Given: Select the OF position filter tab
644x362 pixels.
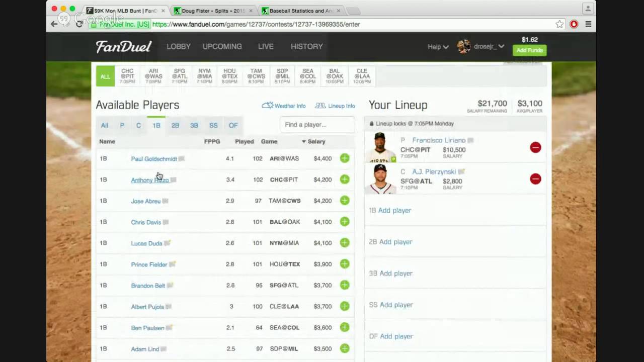Looking at the screenshot, I should point(233,125).
